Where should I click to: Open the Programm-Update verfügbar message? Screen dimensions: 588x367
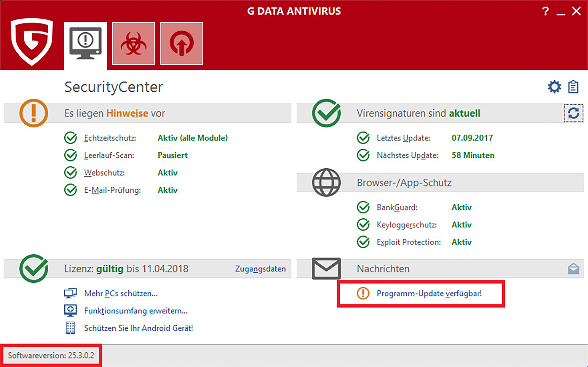pos(429,293)
